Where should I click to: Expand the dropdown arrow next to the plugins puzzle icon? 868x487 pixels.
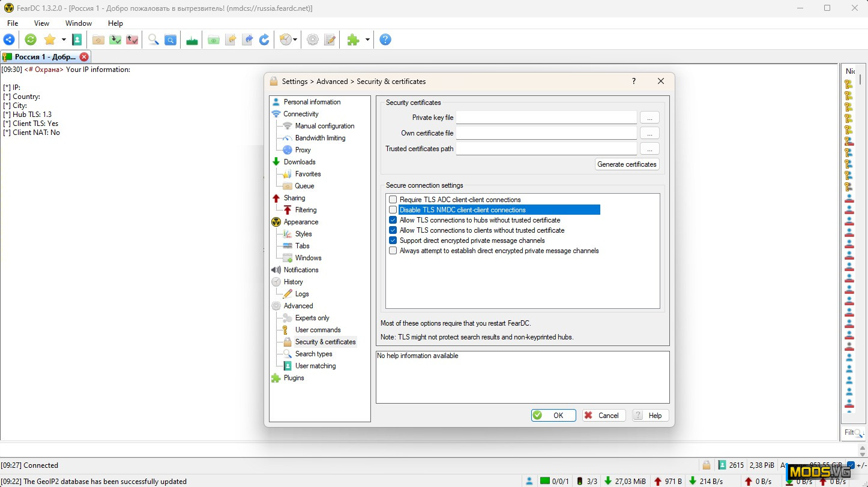(x=367, y=40)
